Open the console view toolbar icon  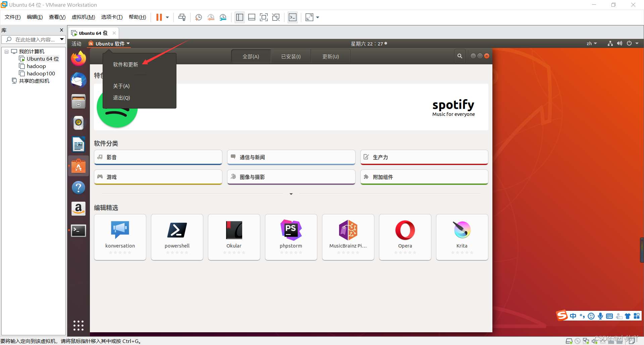(x=292, y=17)
